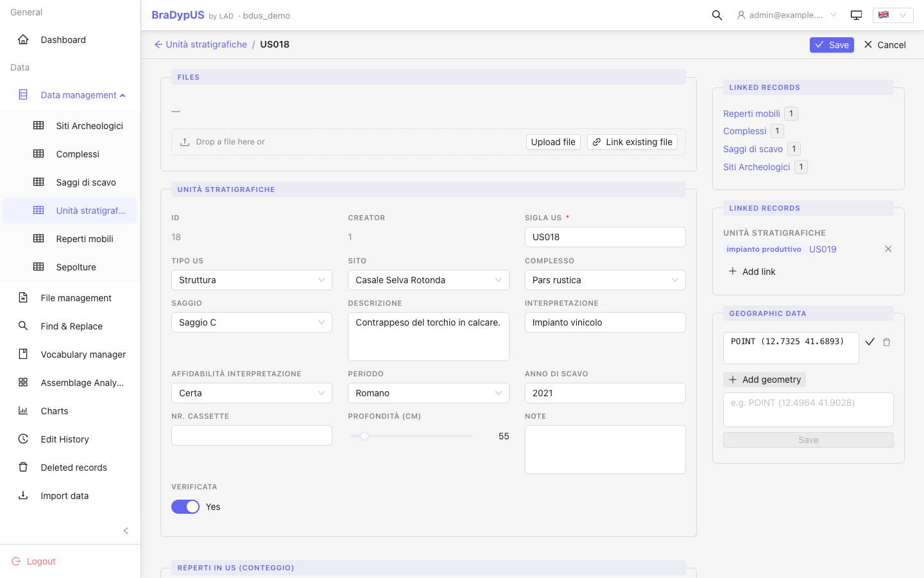The width and height of the screenshot is (924, 578).
Task: Open the Tipo US dropdown
Action: (x=252, y=280)
